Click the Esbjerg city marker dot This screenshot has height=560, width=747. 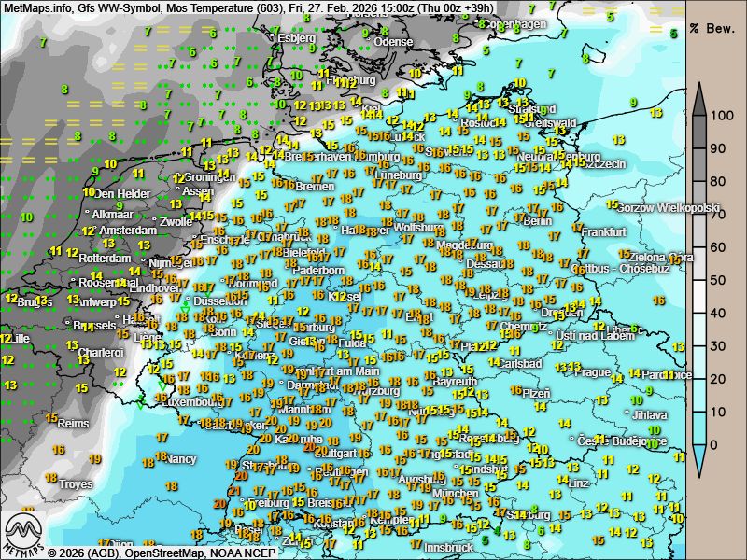[273, 38]
